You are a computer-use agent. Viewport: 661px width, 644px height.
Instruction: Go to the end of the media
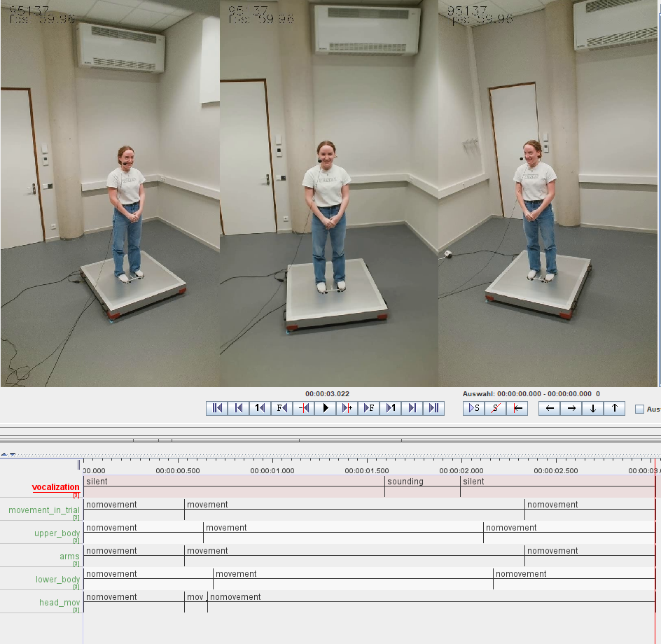[433, 408]
